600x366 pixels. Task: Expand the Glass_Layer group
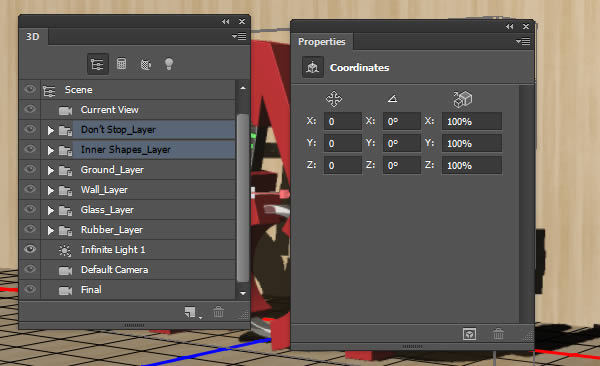pos(50,210)
